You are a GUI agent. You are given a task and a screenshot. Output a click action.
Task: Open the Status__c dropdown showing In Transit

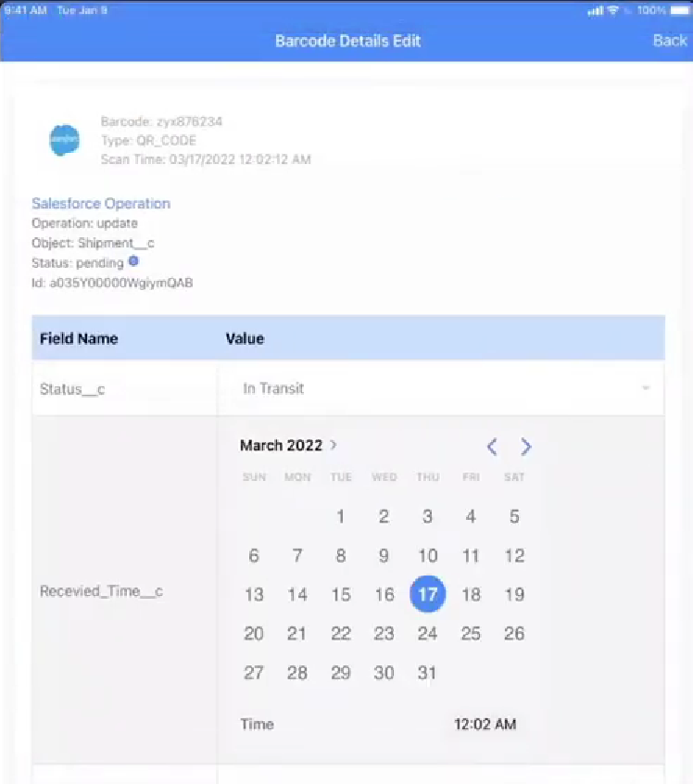pos(440,388)
